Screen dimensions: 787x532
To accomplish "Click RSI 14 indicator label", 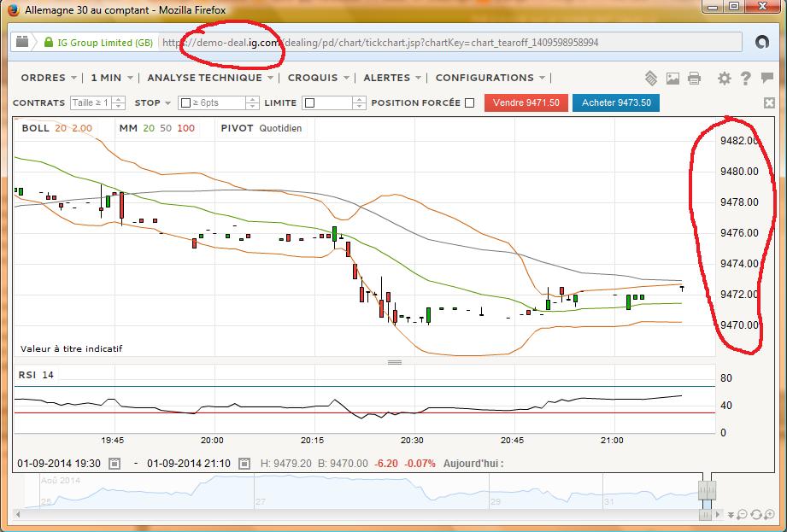I will click(36, 375).
